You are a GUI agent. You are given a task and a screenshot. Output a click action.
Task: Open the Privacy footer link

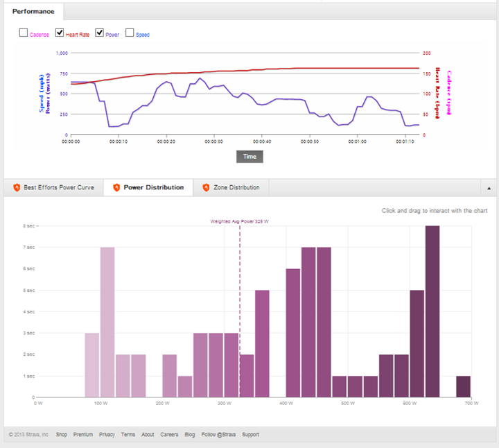click(107, 435)
